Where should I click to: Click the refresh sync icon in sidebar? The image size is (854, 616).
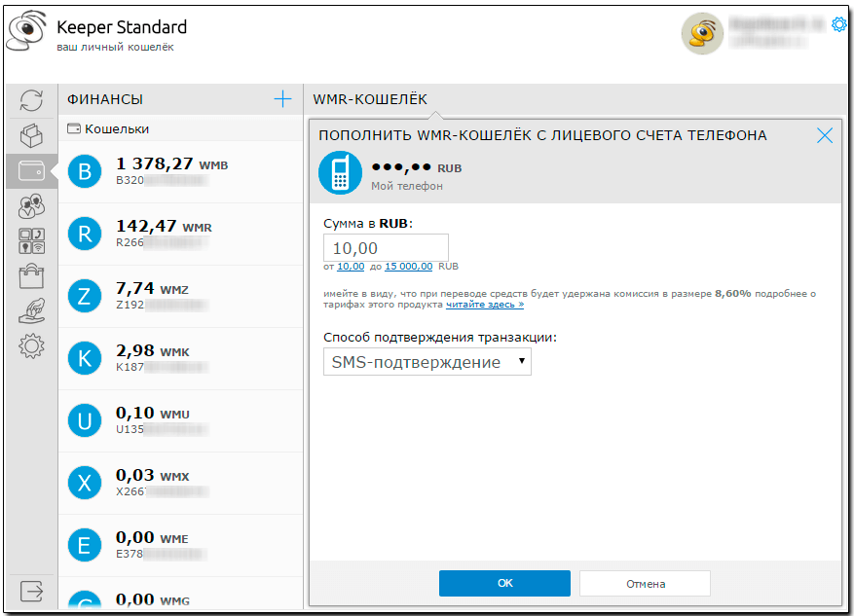(31, 100)
